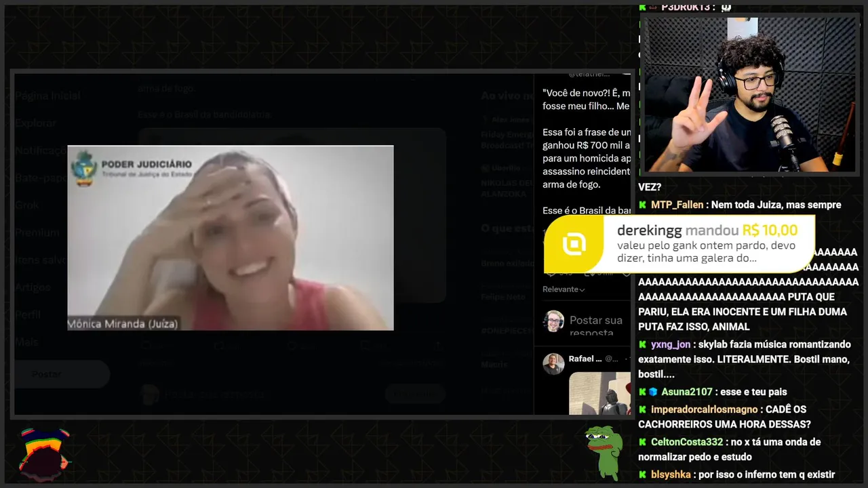
Task: Click the 'Esse é o Brasil da' tweet line
Action: coord(587,211)
